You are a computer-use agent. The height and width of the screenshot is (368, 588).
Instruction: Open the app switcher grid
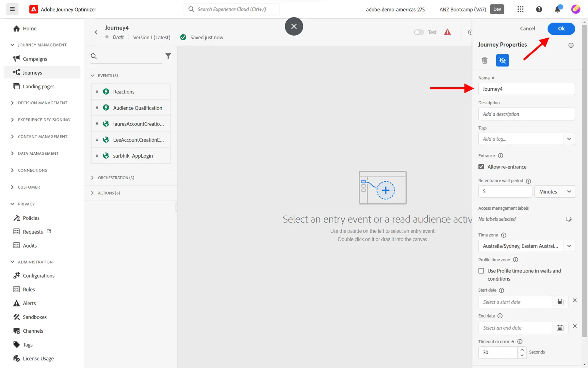click(520, 9)
